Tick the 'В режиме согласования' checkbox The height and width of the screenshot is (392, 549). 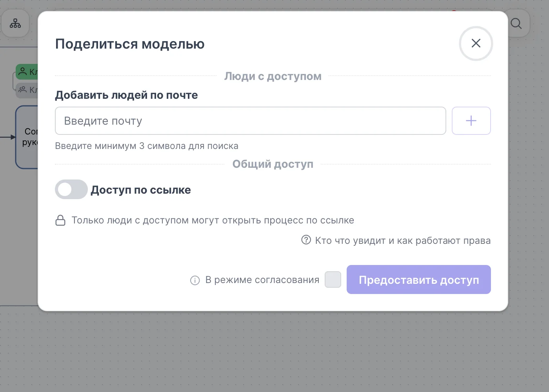[333, 279]
